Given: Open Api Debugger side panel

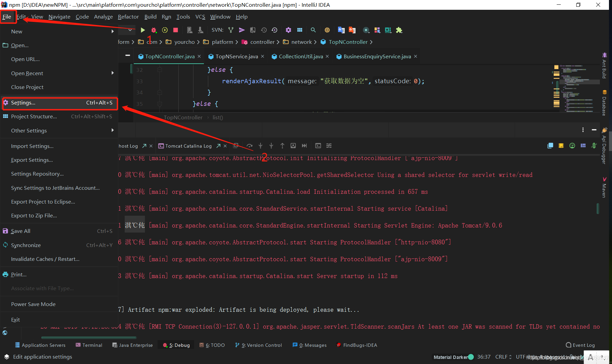Looking at the screenshot, I should [604, 146].
